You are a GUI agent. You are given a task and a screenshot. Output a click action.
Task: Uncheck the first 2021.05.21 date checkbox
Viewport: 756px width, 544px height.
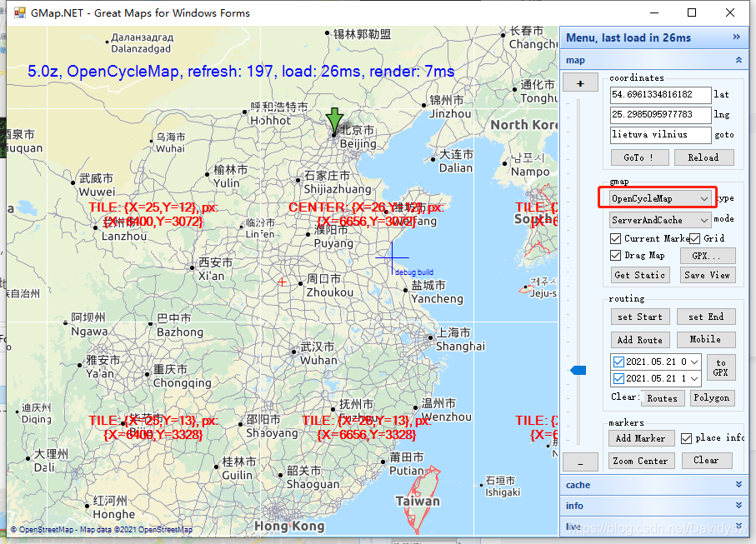618,362
